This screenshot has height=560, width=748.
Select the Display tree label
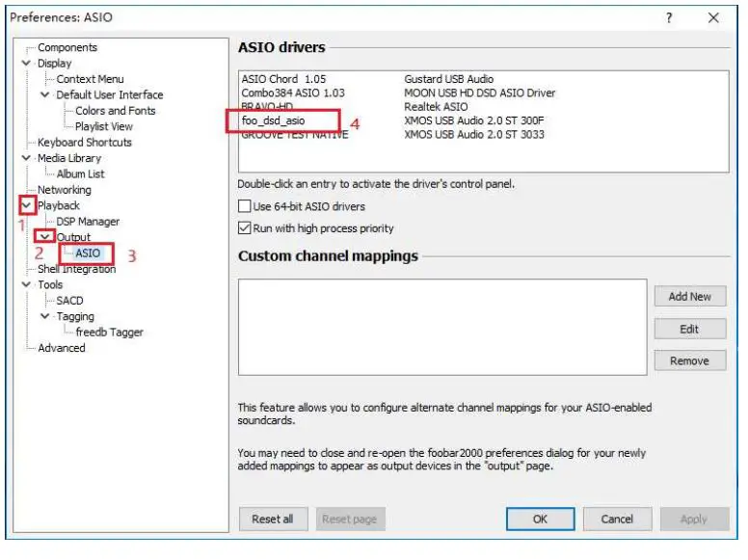pyautogui.click(x=54, y=64)
